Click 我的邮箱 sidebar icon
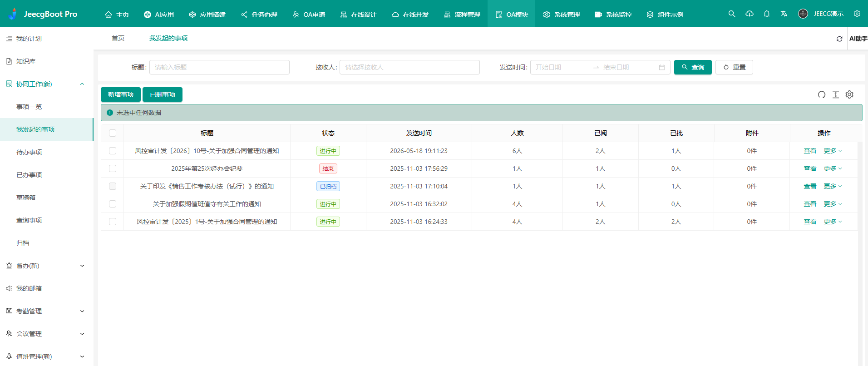The image size is (868, 366). 9,288
